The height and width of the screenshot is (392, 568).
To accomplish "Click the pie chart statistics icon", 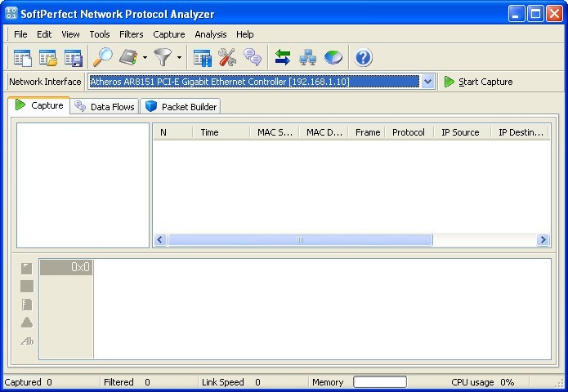I will click(x=333, y=57).
